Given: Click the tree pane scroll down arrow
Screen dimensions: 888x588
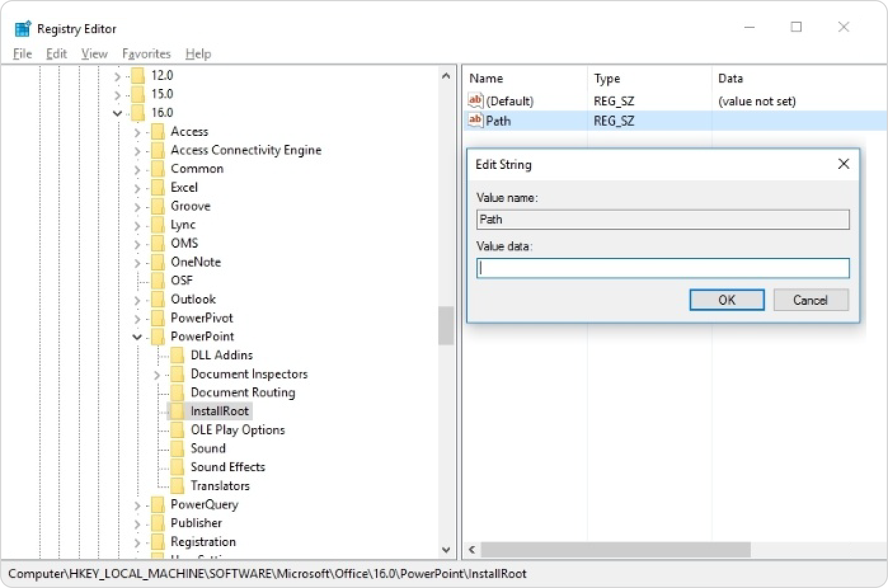Looking at the screenshot, I should 446,550.
